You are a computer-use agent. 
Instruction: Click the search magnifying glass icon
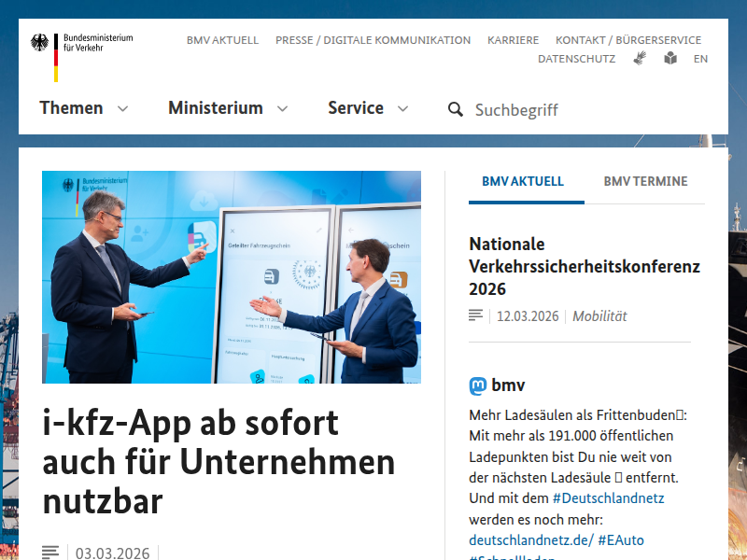[x=455, y=109]
